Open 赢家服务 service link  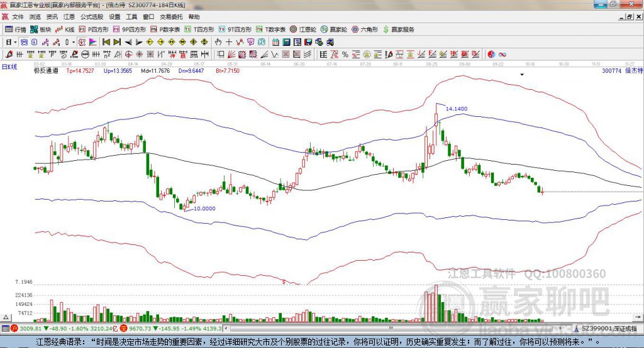tap(398, 30)
